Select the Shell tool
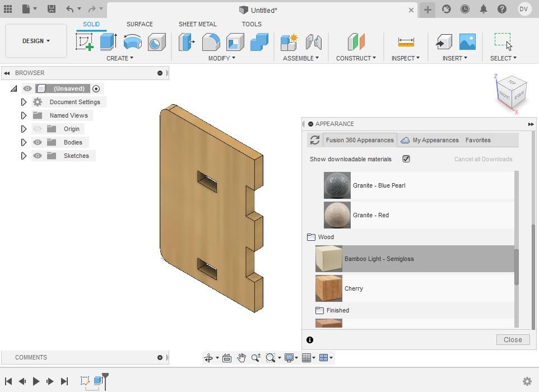The width and height of the screenshot is (539, 392). point(235,42)
